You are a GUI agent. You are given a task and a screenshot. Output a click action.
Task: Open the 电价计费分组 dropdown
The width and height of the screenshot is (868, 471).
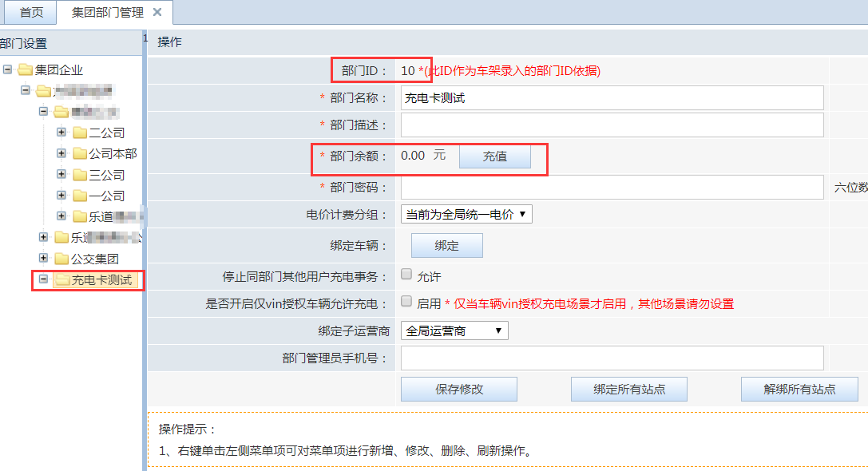pyautogui.click(x=466, y=214)
